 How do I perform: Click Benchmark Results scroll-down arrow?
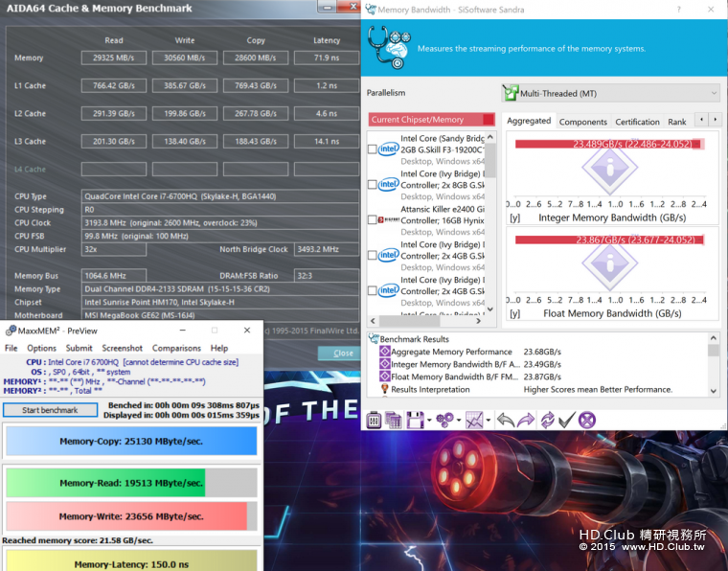click(x=714, y=391)
